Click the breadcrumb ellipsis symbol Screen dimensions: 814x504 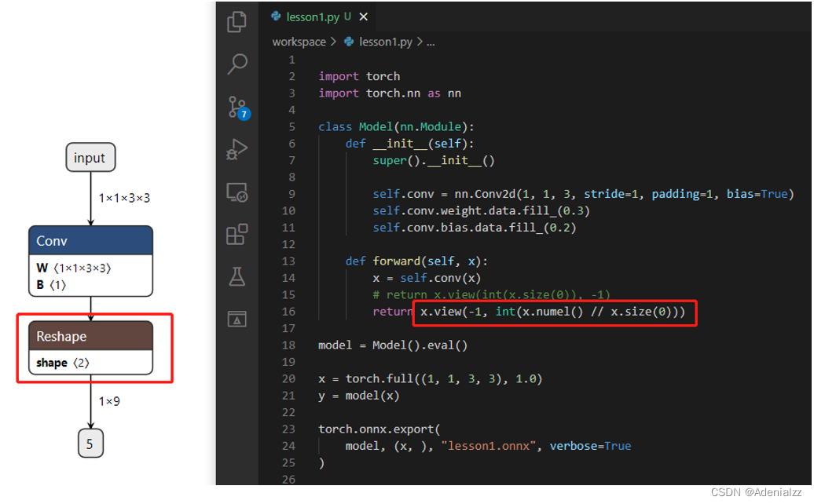[x=431, y=42]
